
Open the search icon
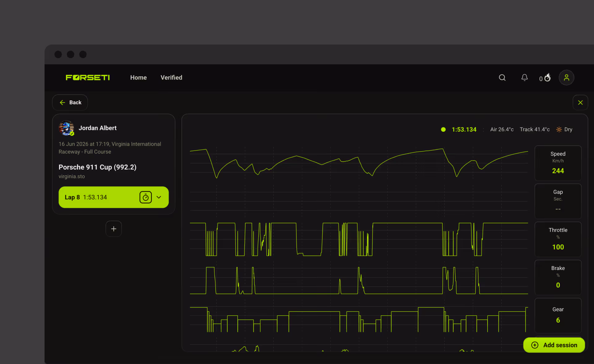pyautogui.click(x=502, y=78)
